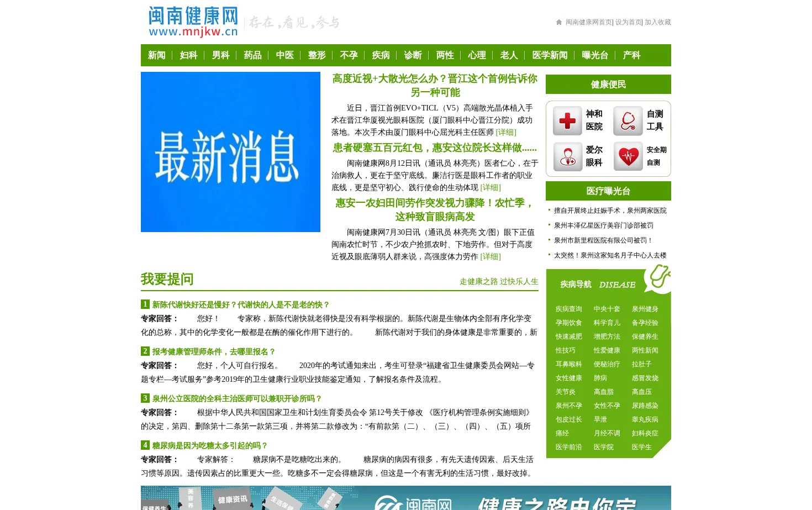Open the 产科 navigation item
Screen dimensions: 812x510
click(632, 55)
